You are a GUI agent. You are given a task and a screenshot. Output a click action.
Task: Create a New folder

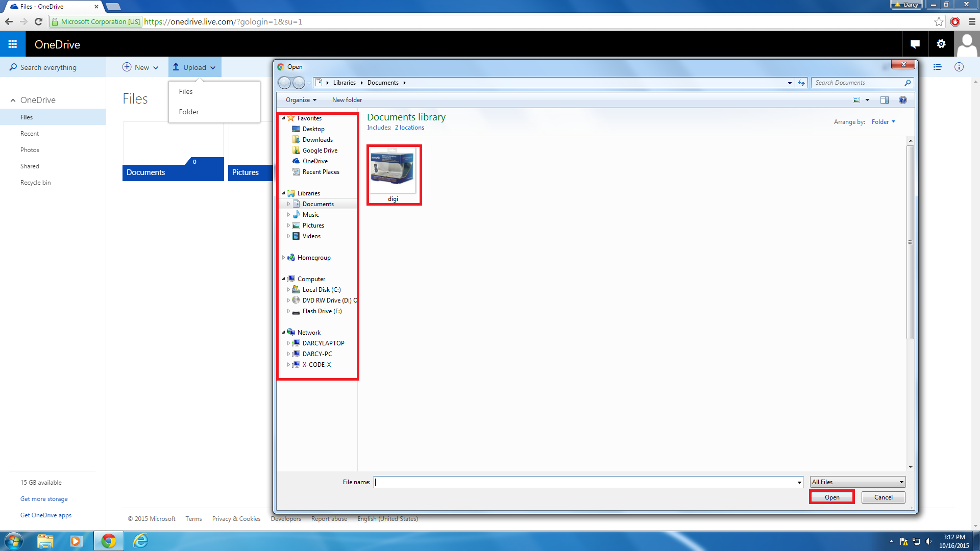[x=347, y=100]
